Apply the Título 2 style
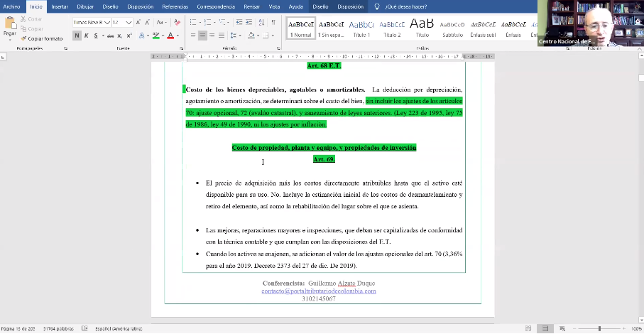644x334 pixels. (x=392, y=28)
